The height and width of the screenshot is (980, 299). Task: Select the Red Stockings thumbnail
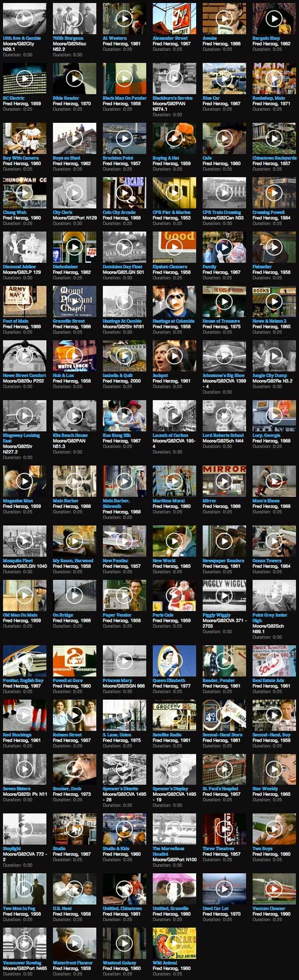point(24,715)
